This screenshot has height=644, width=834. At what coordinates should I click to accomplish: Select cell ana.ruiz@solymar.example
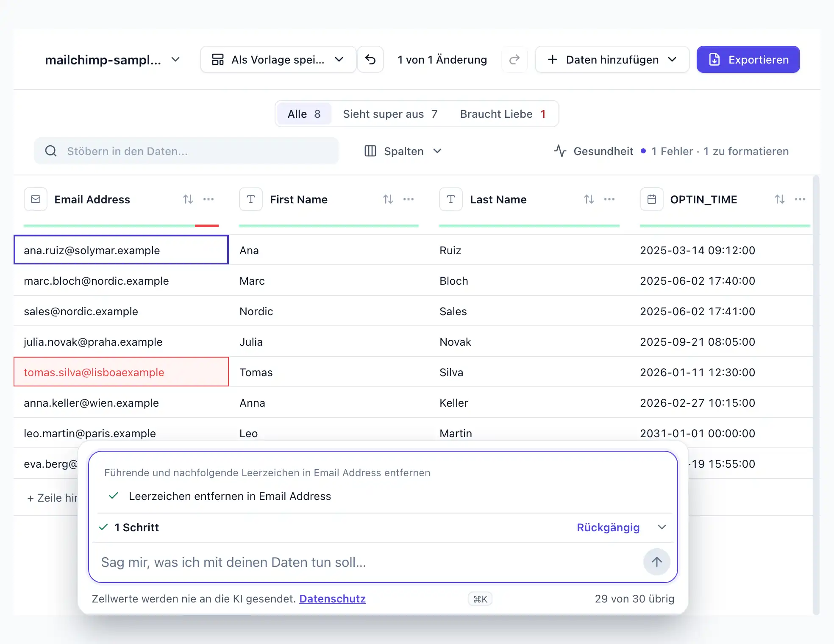point(121,250)
